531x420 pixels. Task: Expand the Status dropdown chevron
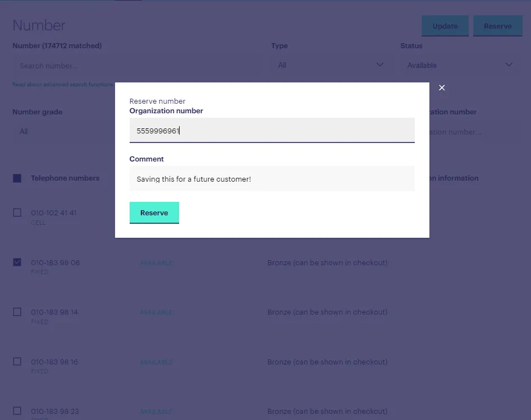click(x=509, y=64)
